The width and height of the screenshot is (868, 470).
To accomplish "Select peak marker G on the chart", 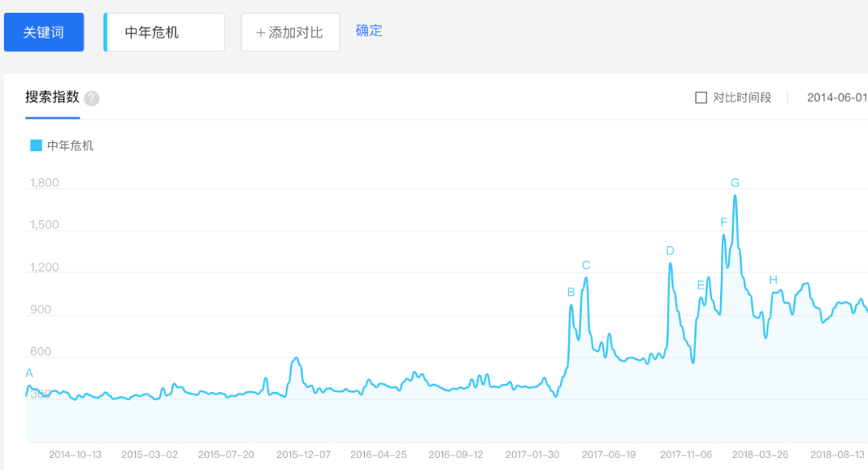I will click(x=735, y=182).
